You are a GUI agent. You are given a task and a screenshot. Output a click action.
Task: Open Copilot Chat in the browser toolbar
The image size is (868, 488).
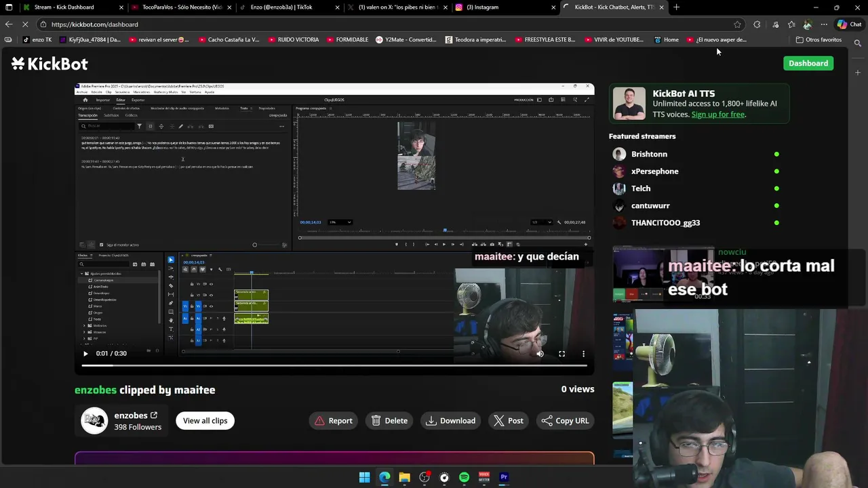(849, 24)
